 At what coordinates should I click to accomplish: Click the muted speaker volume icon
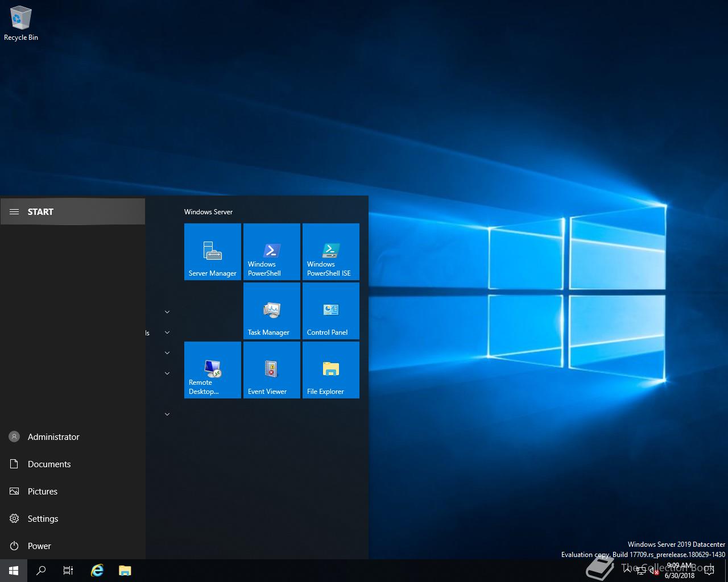(654, 571)
